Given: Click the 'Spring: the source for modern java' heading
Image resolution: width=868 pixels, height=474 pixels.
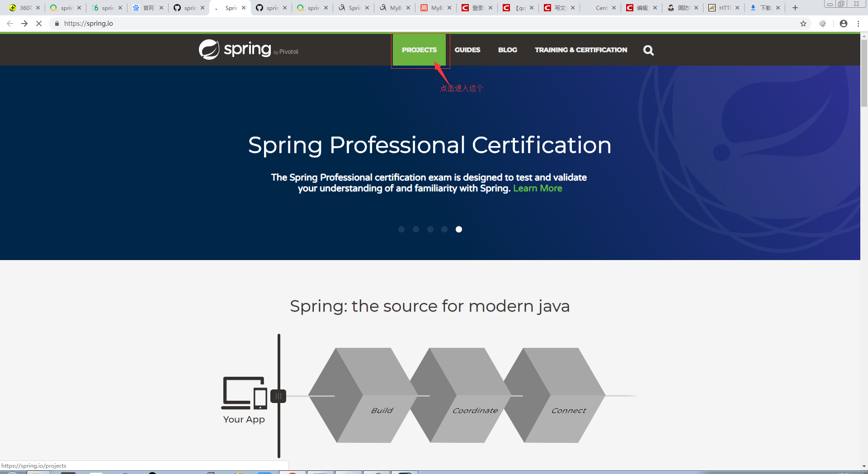Looking at the screenshot, I should click(x=429, y=306).
